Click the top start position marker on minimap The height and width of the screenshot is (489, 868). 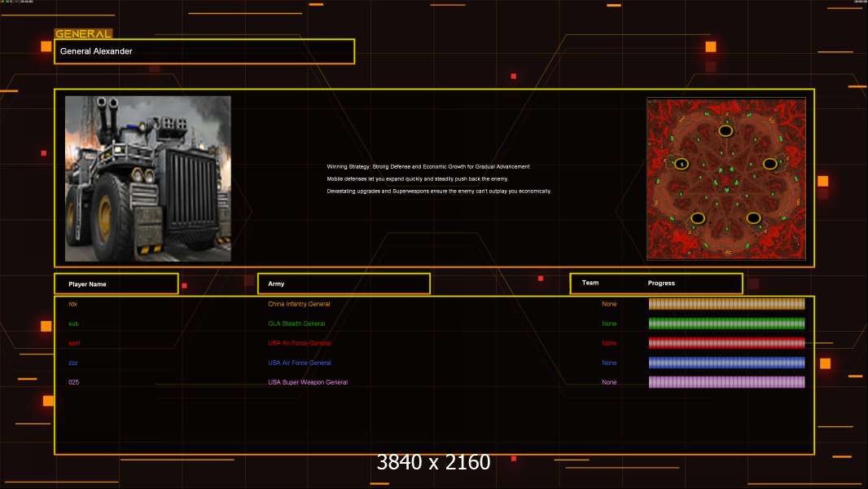726,131
